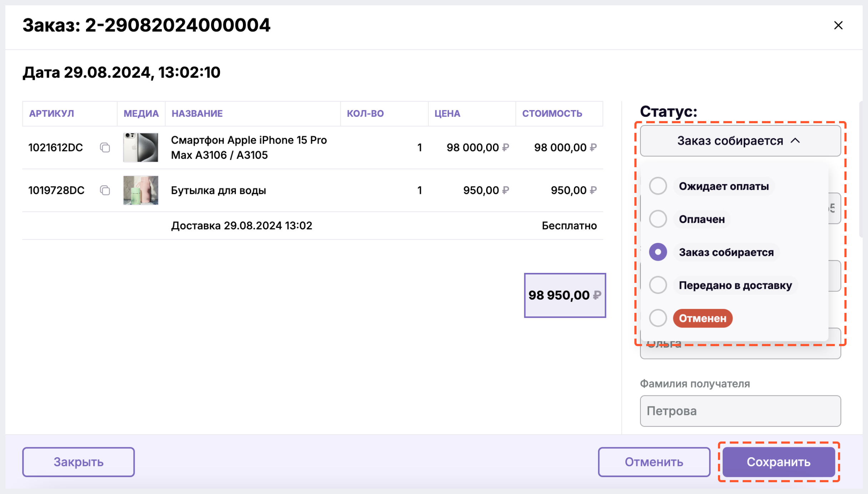Copy article number 1021612DC
The image size is (868, 494).
click(x=105, y=148)
